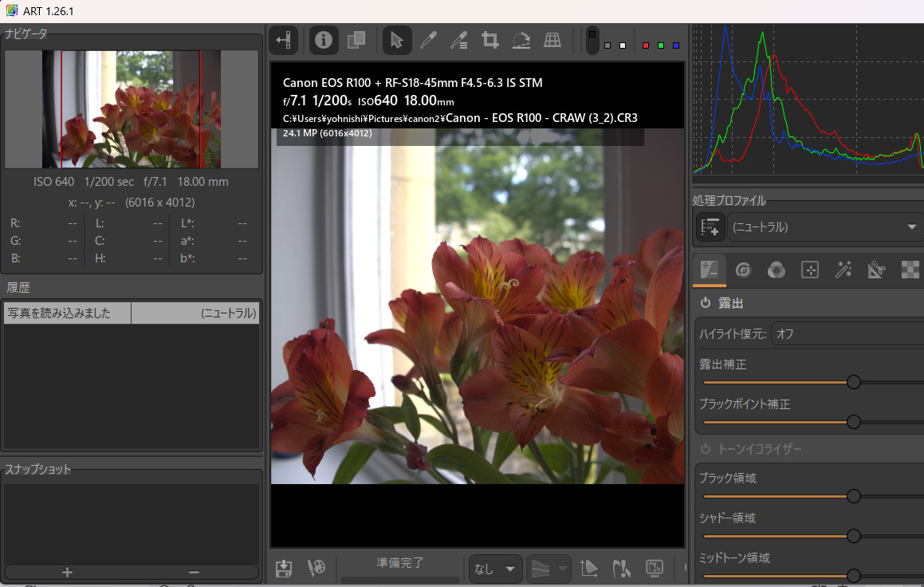Viewport: 924px width, 587px height.
Task: Open image in external editor via palette icon
Action: 317,567
